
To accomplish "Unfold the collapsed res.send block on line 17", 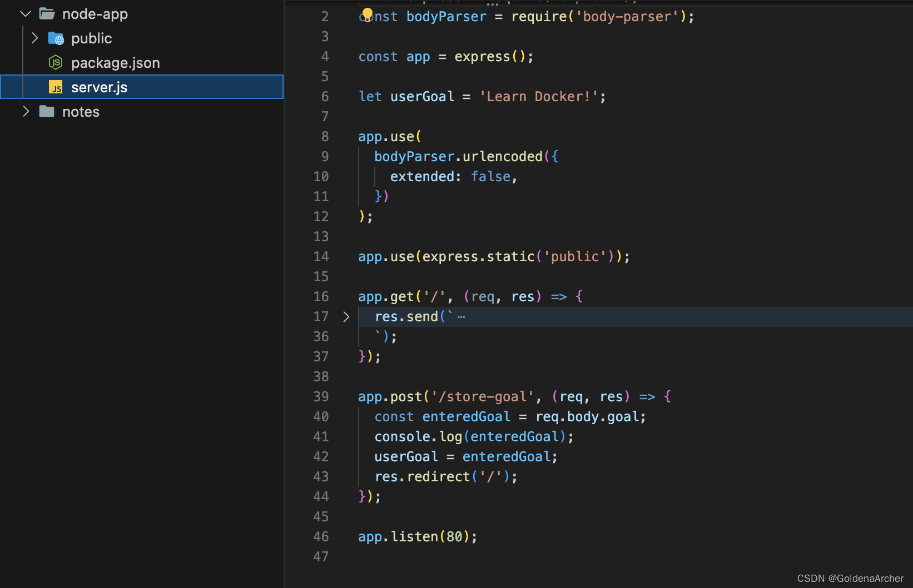I will pos(346,317).
